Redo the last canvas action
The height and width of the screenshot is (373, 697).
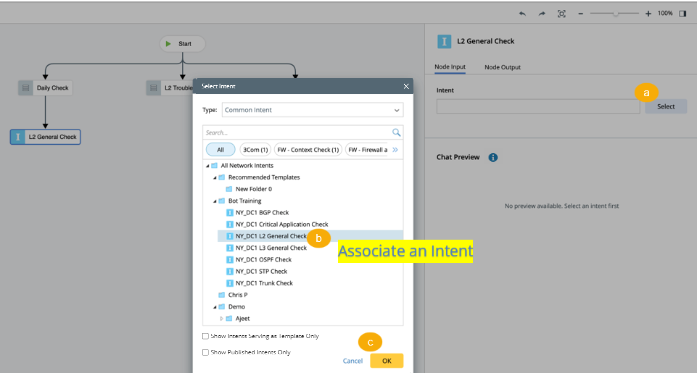pyautogui.click(x=541, y=14)
